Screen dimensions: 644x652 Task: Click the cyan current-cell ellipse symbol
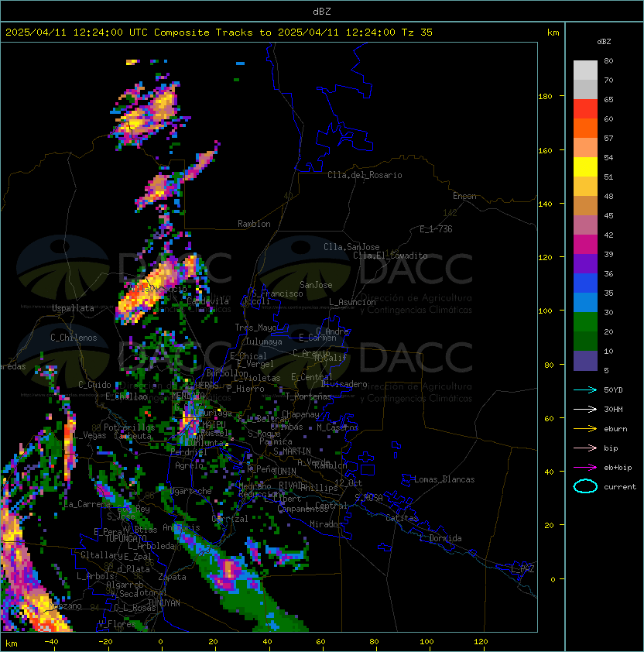coord(585,486)
